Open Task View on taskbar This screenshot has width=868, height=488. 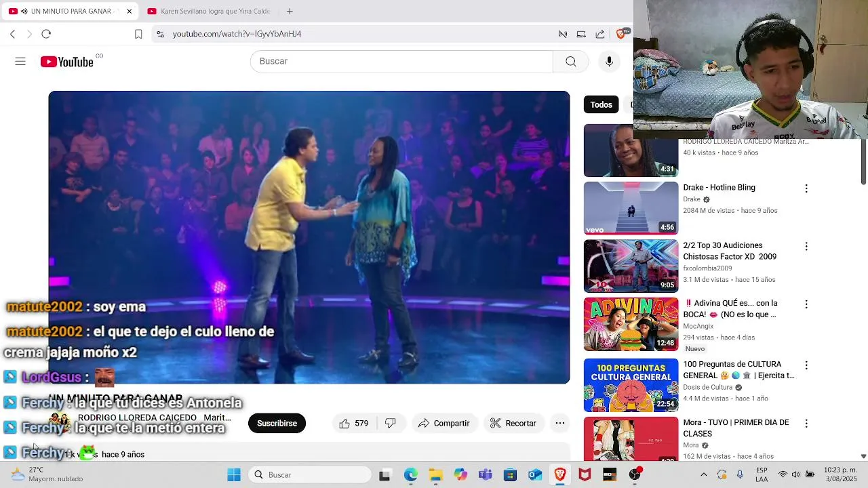coord(384,475)
